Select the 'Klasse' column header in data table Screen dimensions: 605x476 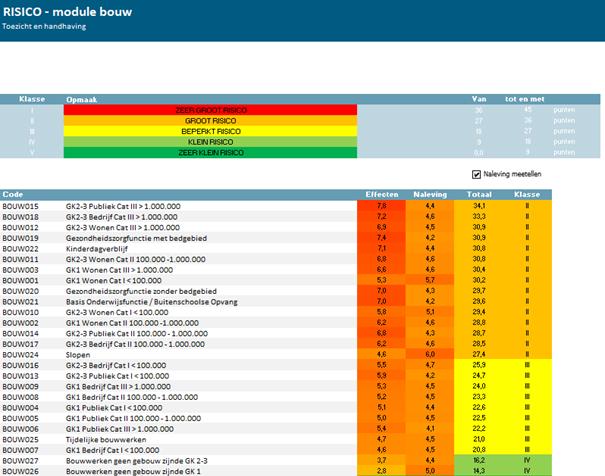(526, 194)
